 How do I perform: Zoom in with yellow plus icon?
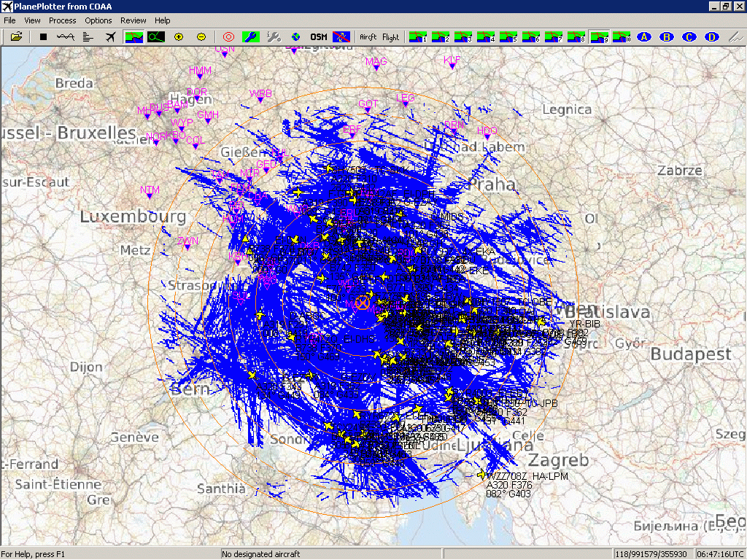(179, 36)
